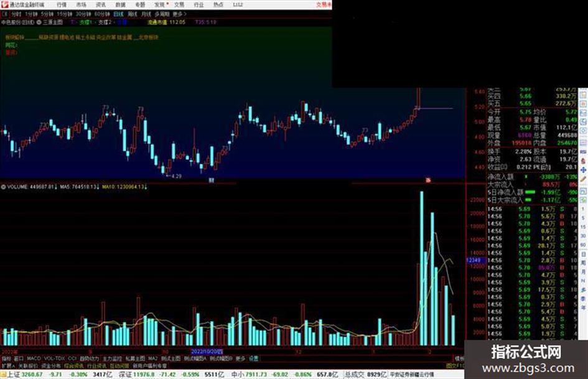The image size is (588, 379).
Task: Expand 更多 indicators in bottom bar
Action: pos(240,358)
